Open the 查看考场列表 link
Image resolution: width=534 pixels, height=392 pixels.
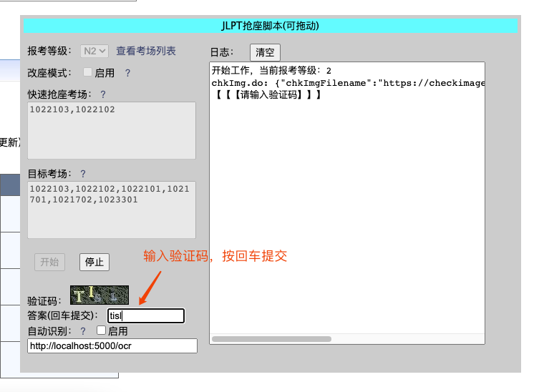coord(146,51)
